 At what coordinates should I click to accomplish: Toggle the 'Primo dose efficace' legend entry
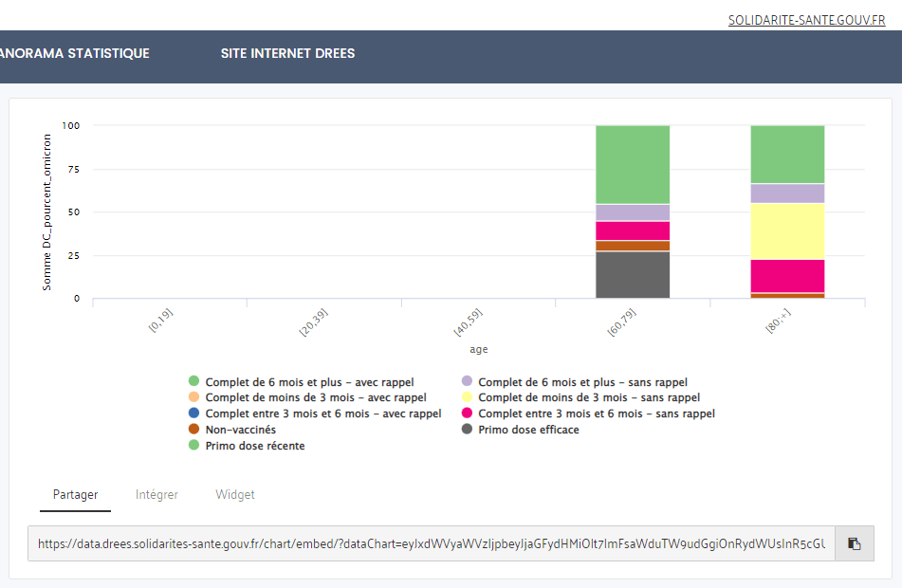(x=528, y=430)
